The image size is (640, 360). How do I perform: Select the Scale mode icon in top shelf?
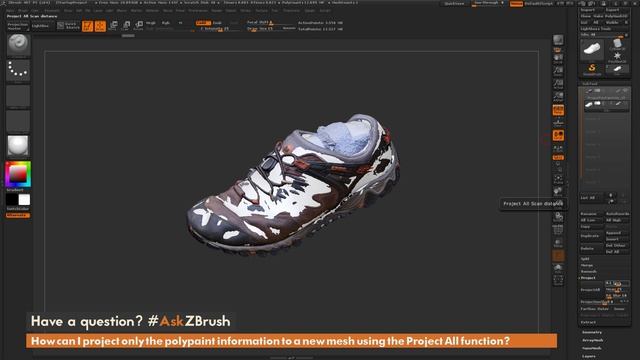pos(126,26)
